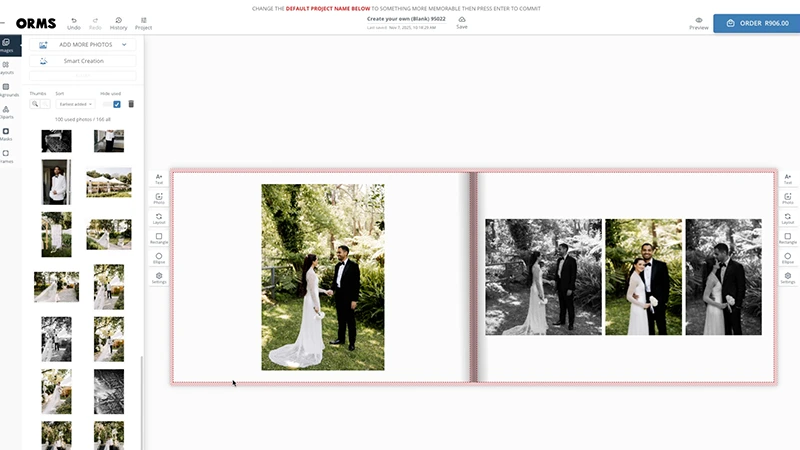The image size is (800, 450).
Task: Click the Smart Creation button
Action: 82,61
